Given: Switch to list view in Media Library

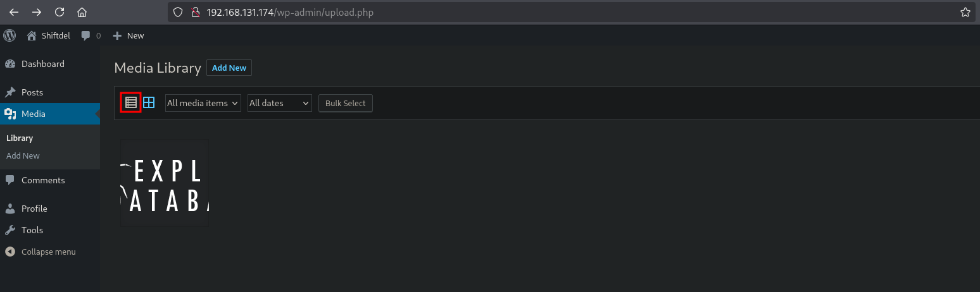Looking at the screenshot, I should 131,102.
